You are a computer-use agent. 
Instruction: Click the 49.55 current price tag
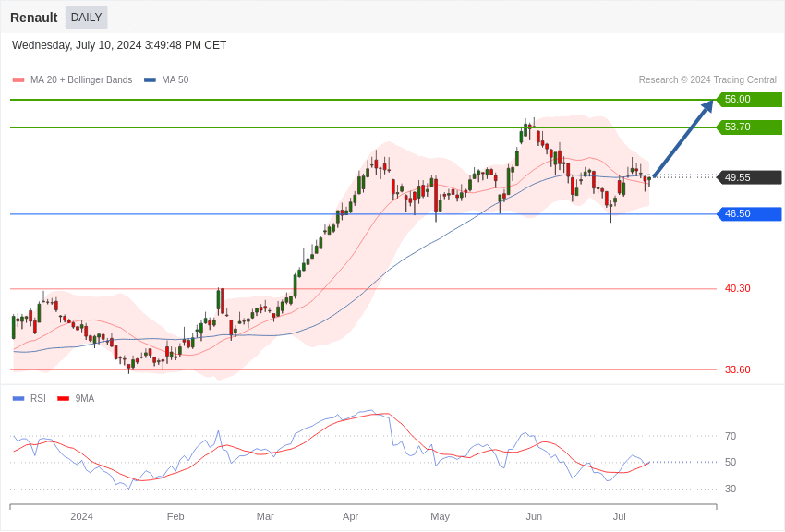(748, 177)
